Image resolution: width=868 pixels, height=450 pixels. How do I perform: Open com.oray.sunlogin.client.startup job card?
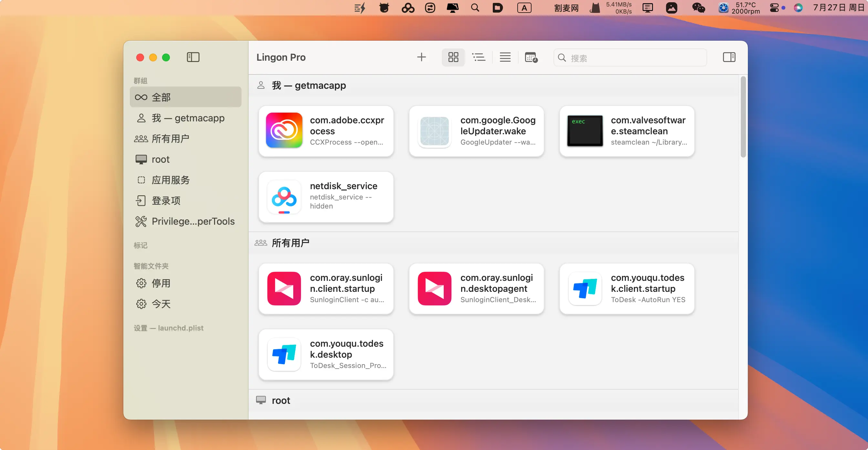(326, 289)
